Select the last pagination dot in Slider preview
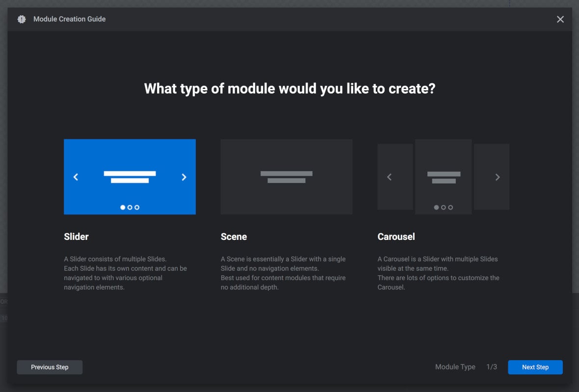 click(136, 207)
